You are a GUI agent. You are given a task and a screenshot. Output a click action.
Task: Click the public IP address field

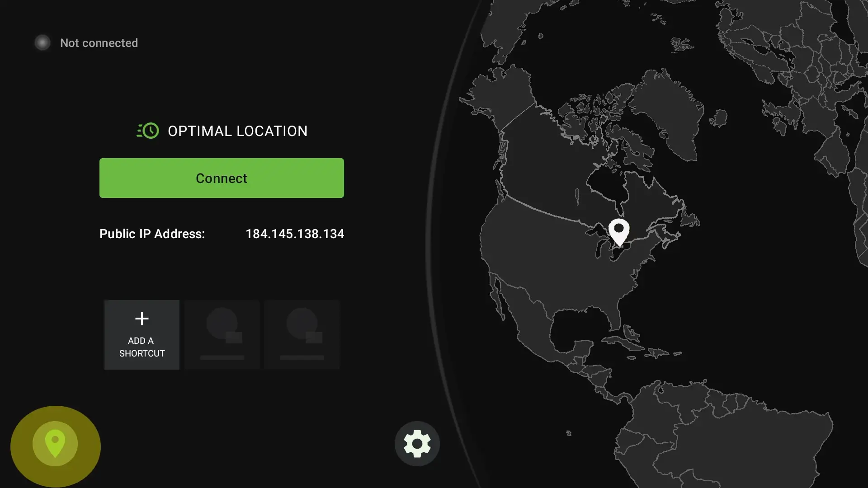point(295,234)
